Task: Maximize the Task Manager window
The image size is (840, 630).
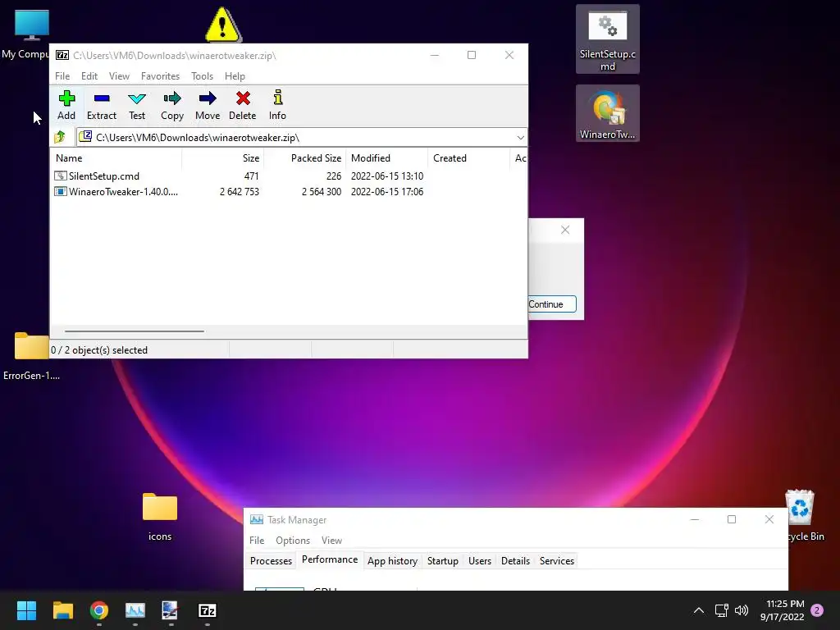Action: pyautogui.click(x=731, y=519)
